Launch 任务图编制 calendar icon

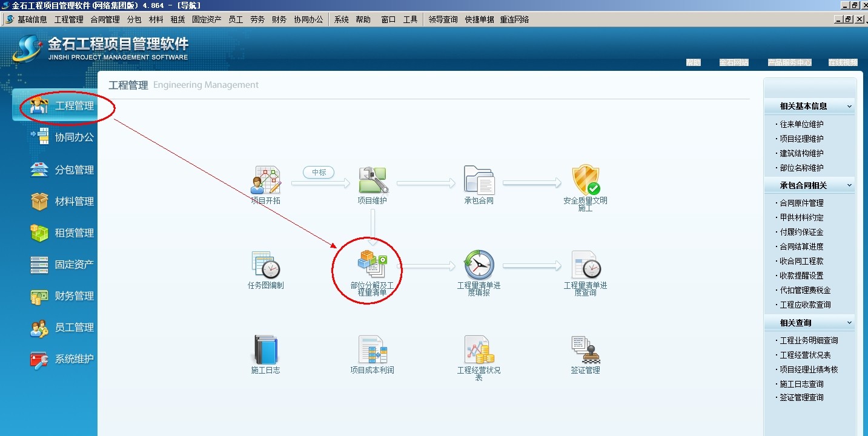(265, 265)
